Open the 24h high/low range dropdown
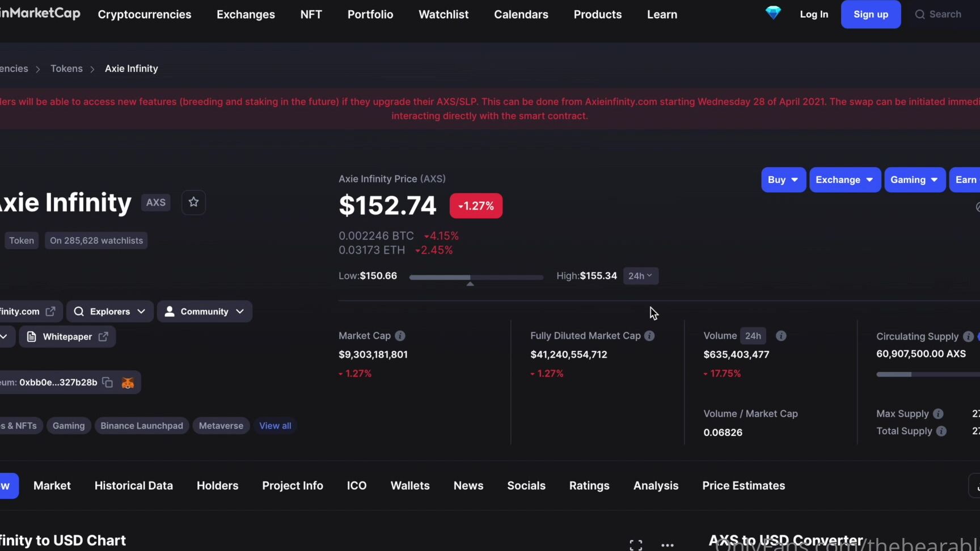This screenshot has width=980, height=551. (x=640, y=276)
